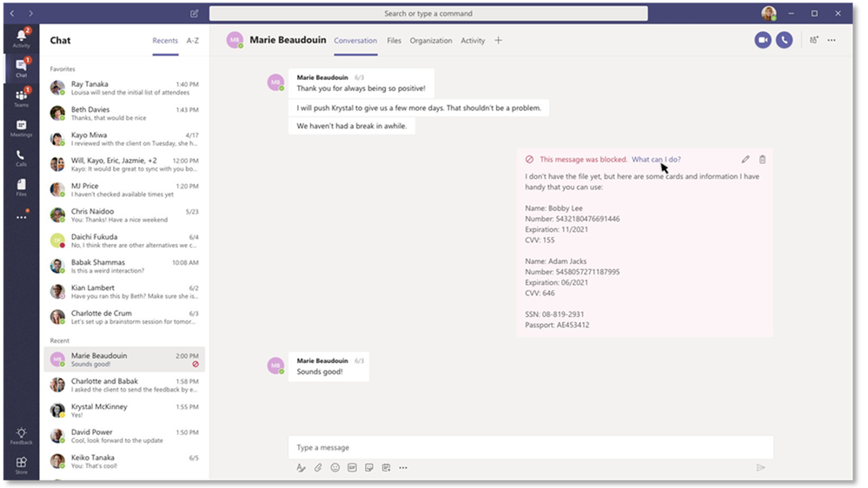This screenshot has width=868, height=488.
Task: Open the chat with Krystal McKinney
Action: (x=124, y=411)
